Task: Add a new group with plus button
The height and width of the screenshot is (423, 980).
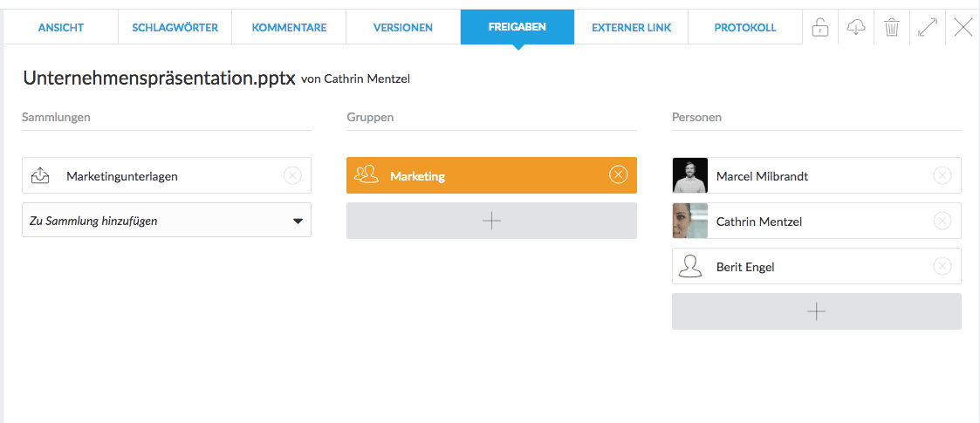Action: (491, 221)
